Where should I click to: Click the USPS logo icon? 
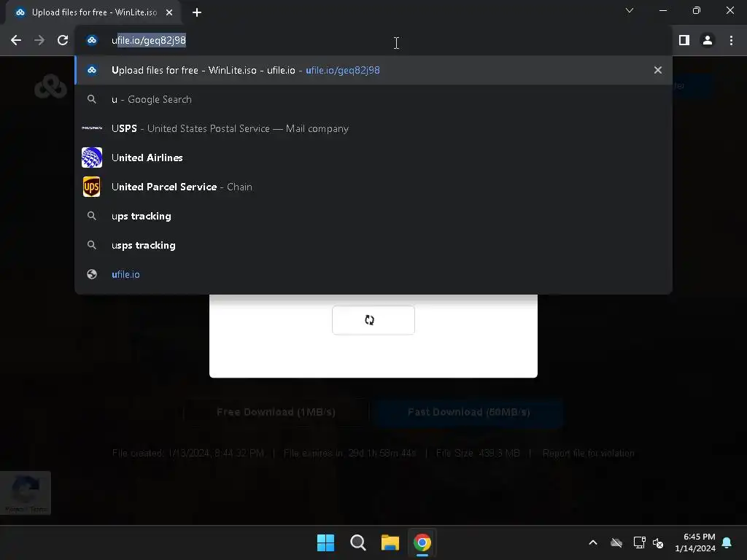point(91,128)
